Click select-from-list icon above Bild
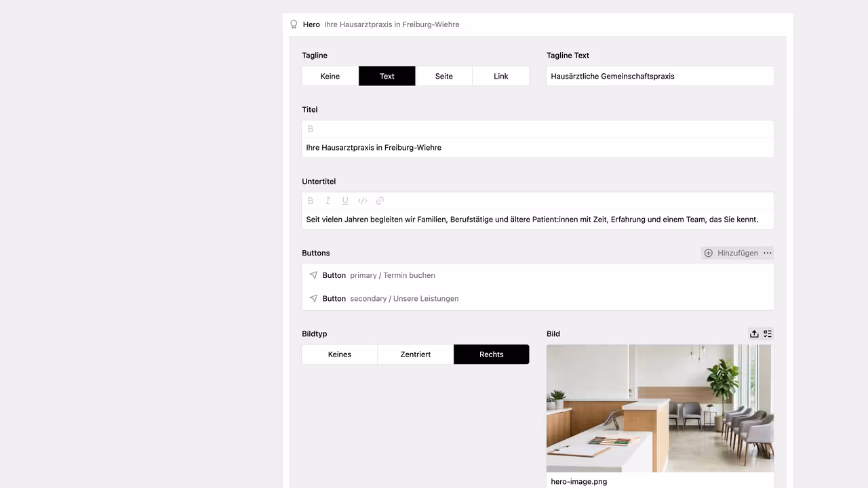868x488 pixels. pyautogui.click(x=768, y=333)
